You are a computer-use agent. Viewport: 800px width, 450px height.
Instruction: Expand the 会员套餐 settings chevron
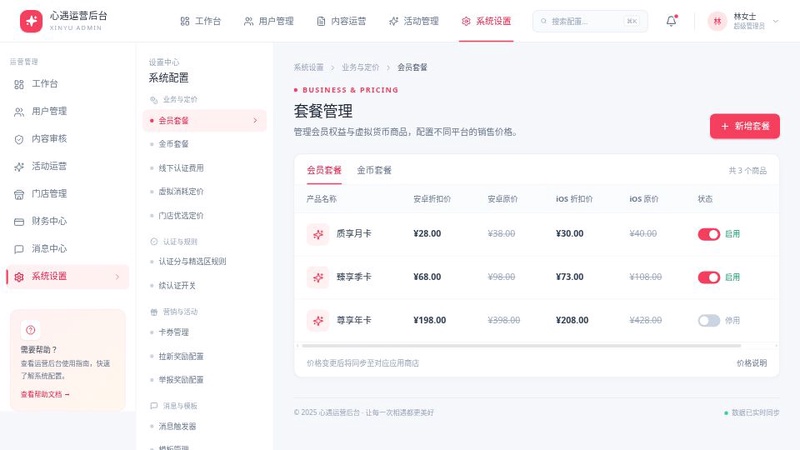(255, 120)
